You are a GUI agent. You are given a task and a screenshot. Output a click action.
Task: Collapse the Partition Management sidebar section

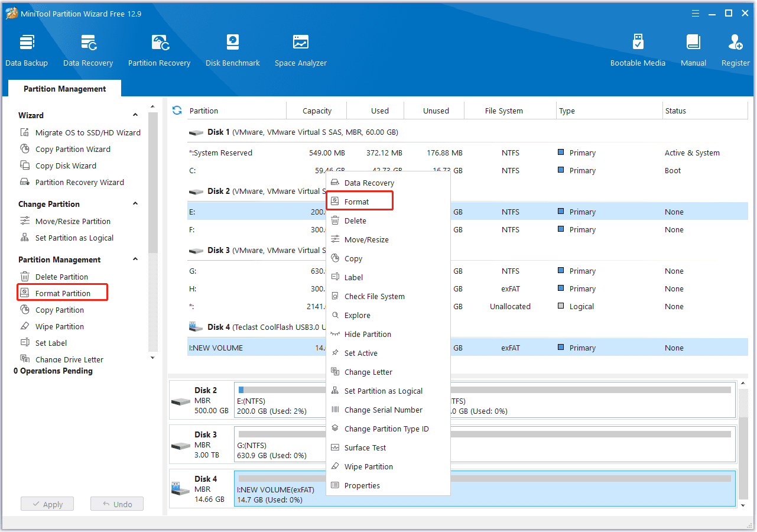[135, 259]
